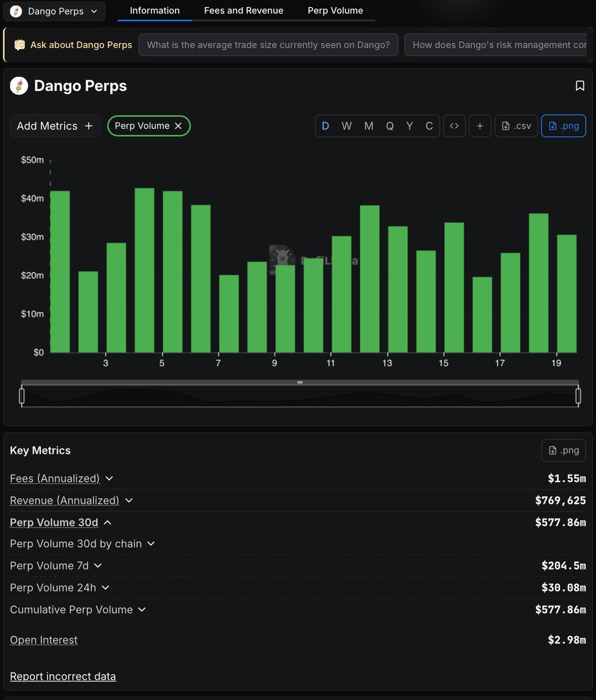Download the chart as .csv
Image resolution: width=596 pixels, height=700 pixels.
tap(516, 126)
